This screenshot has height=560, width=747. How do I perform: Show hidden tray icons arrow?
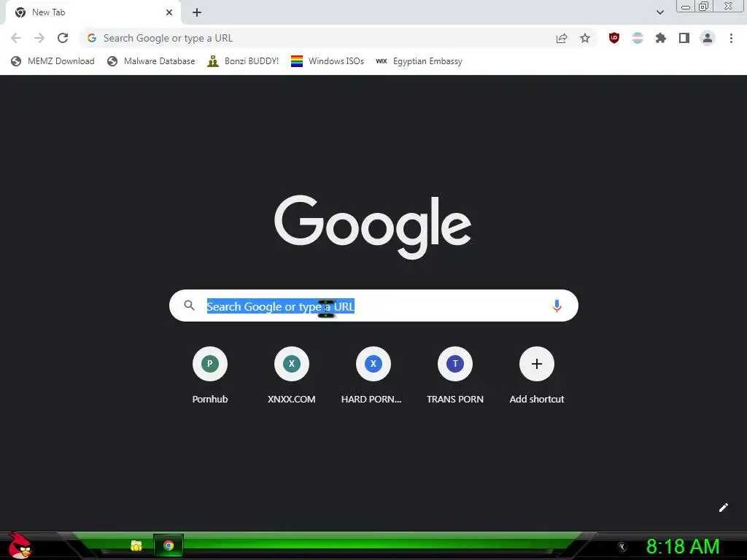click(x=622, y=547)
